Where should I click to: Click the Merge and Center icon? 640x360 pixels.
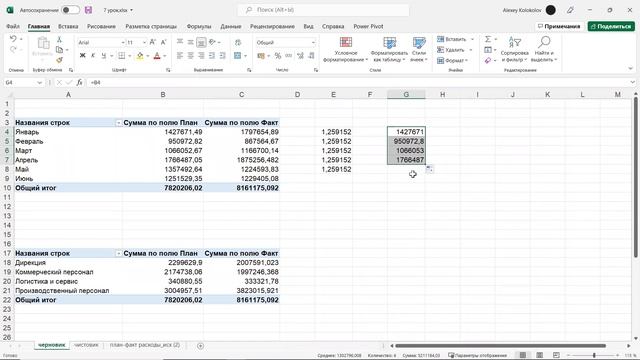coord(238,56)
